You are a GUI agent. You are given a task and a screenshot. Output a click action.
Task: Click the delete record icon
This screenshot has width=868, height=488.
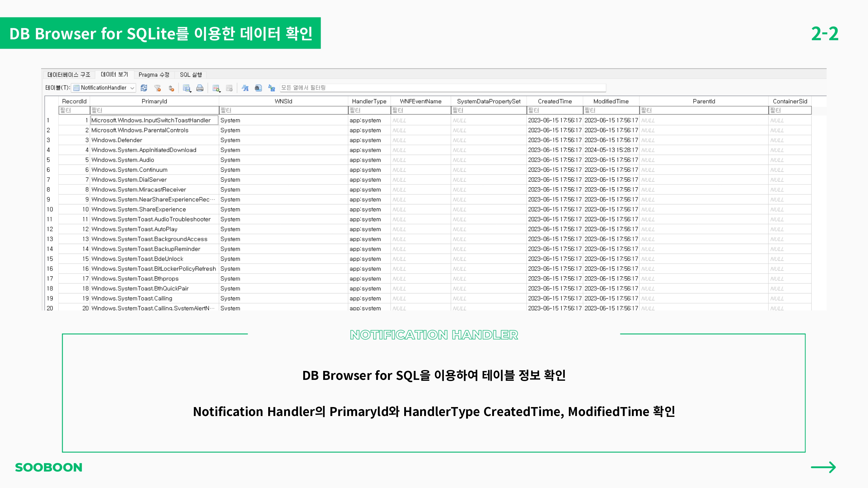point(229,88)
